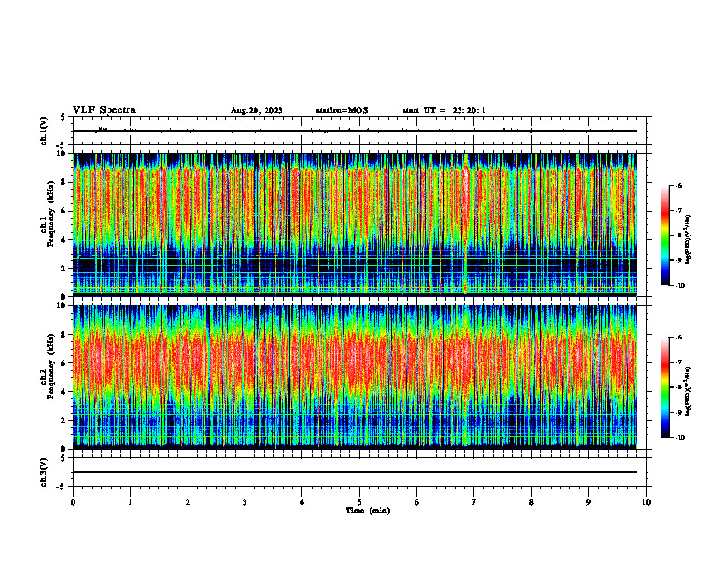
Task: Click the time axis tick label "2"
Action: click(188, 502)
